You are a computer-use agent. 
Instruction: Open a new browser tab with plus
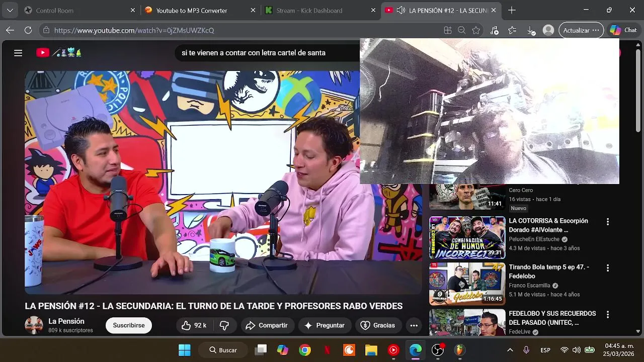tap(512, 10)
